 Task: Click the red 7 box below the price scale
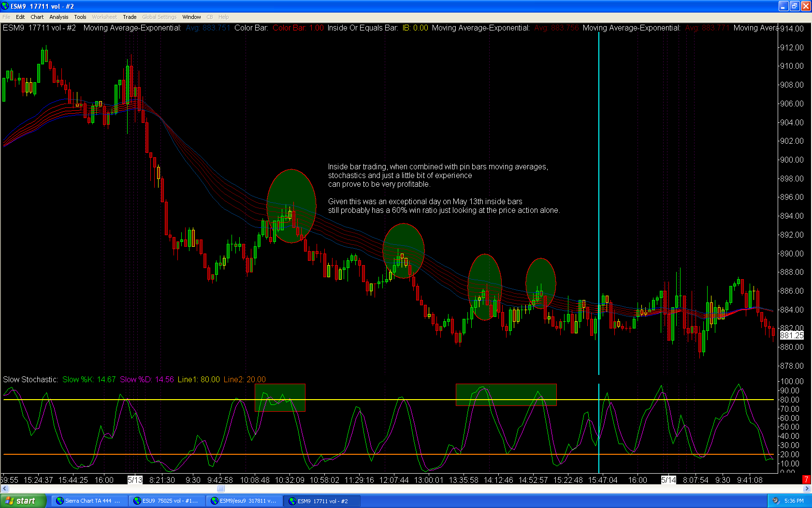click(806, 479)
